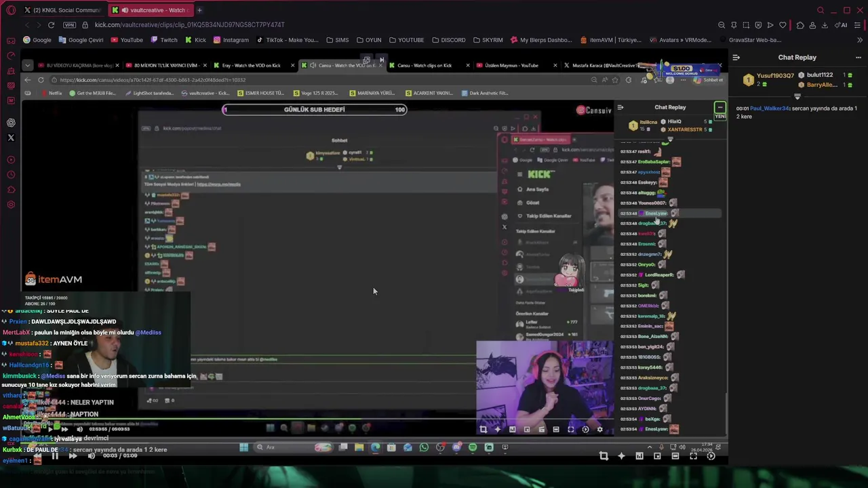Open Chat Replay three-dot options
This screenshot has width=868, height=488.
(x=858, y=58)
